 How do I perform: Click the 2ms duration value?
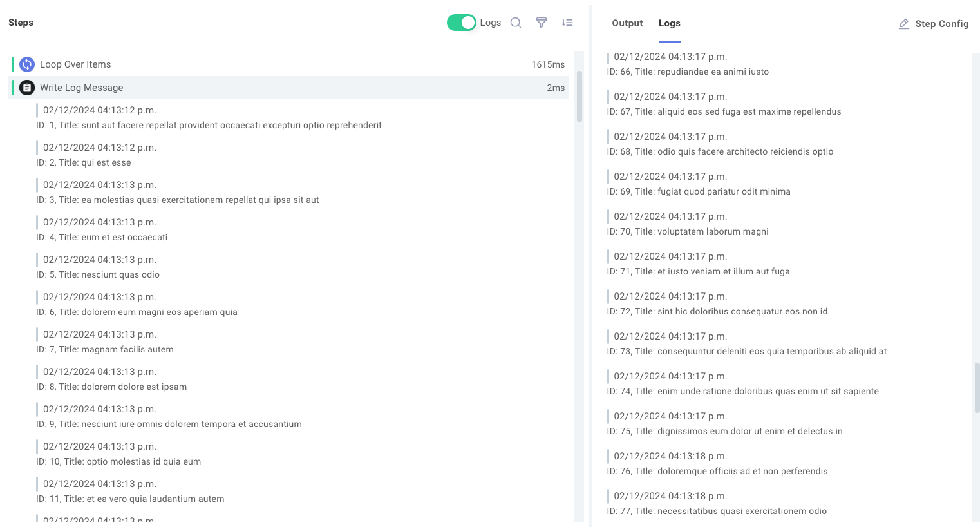[x=556, y=88]
